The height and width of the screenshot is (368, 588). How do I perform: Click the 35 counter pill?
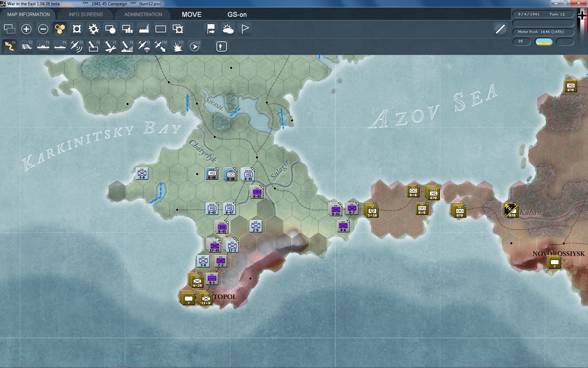521,42
